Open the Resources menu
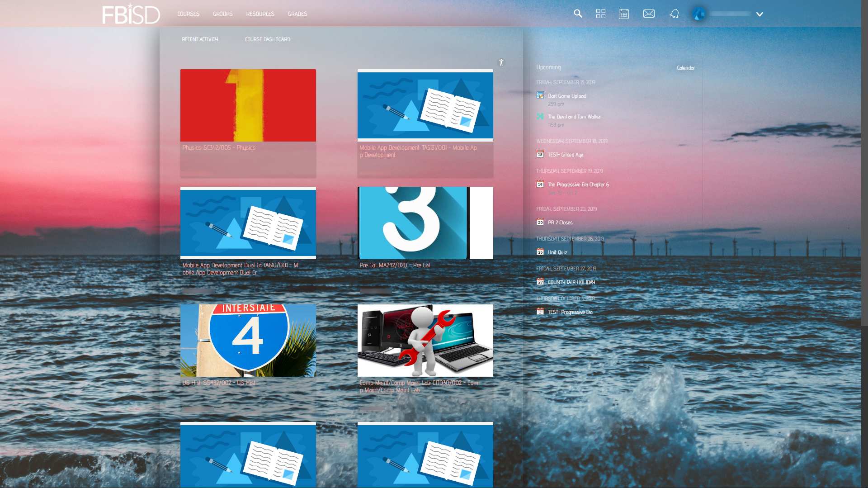 (x=260, y=14)
